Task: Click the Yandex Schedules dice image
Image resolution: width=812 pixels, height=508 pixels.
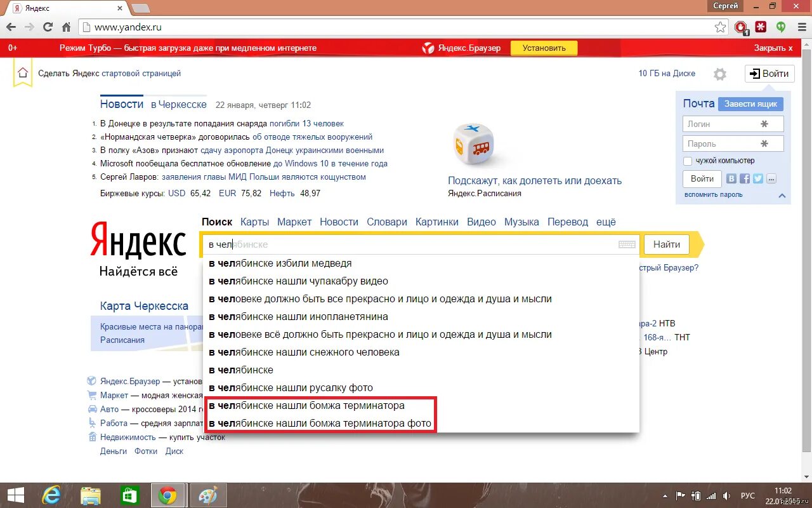Action: 473,145
